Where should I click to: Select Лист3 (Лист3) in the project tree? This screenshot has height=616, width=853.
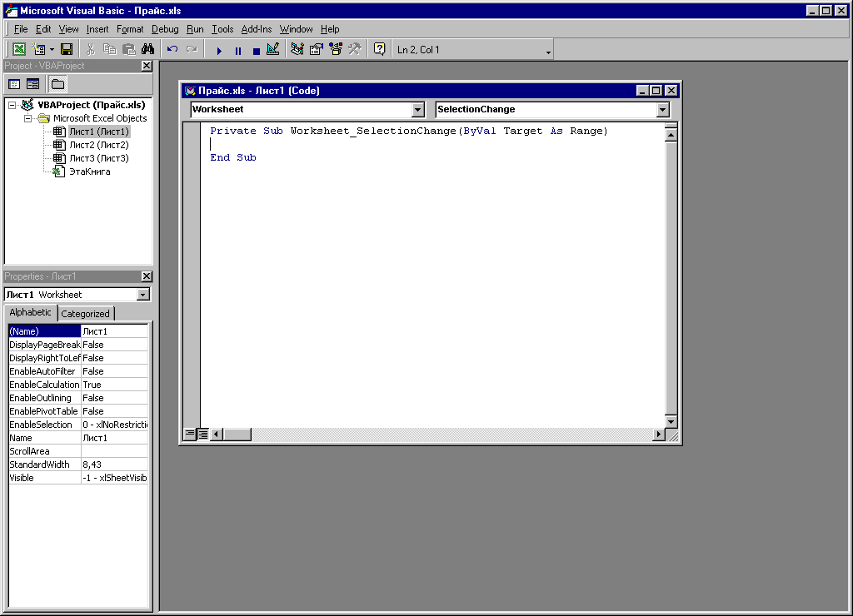click(x=98, y=158)
